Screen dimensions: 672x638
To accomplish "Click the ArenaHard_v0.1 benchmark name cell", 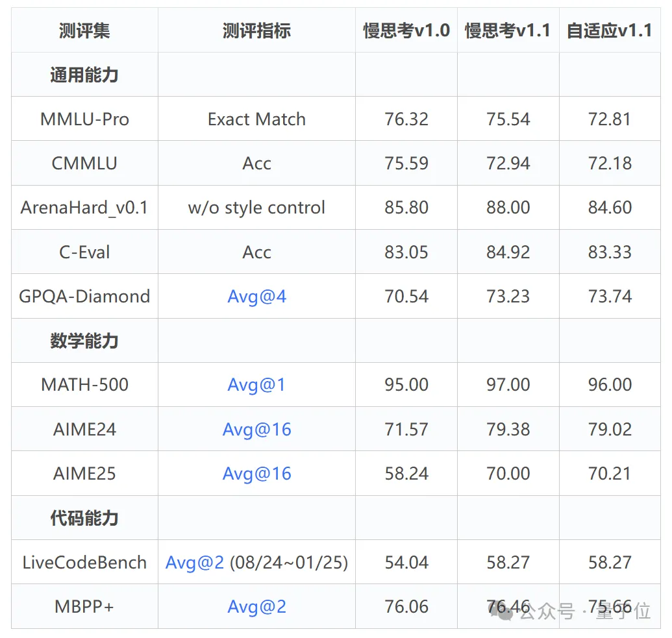I will (x=84, y=208).
